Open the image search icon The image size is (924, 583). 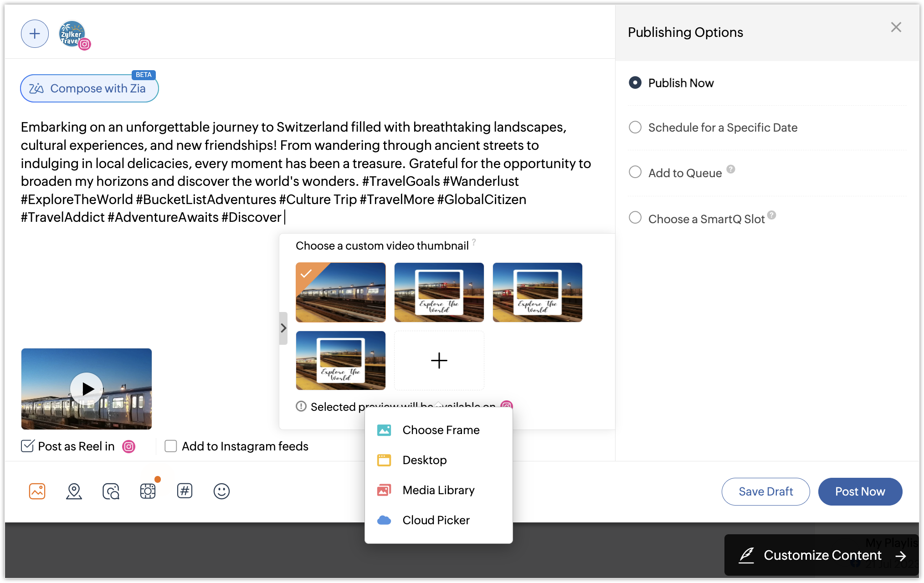[111, 491]
